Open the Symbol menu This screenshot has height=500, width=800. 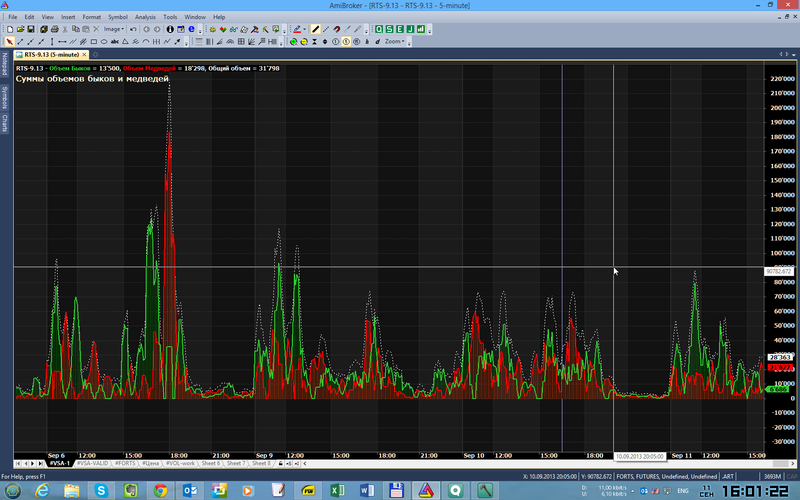click(118, 17)
